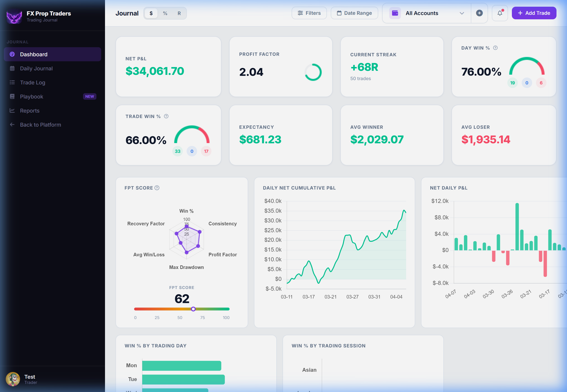Screen dimensions: 567x392
Task: Click the Asian session label
Action: pyautogui.click(x=309, y=370)
